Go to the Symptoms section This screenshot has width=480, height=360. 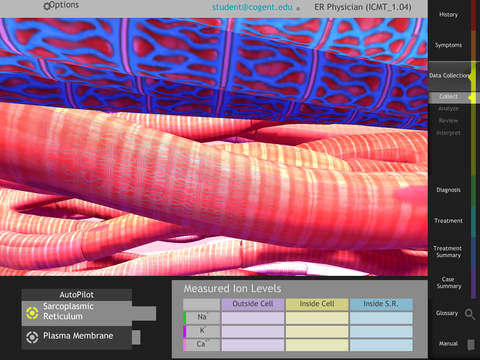pos(448,45)
